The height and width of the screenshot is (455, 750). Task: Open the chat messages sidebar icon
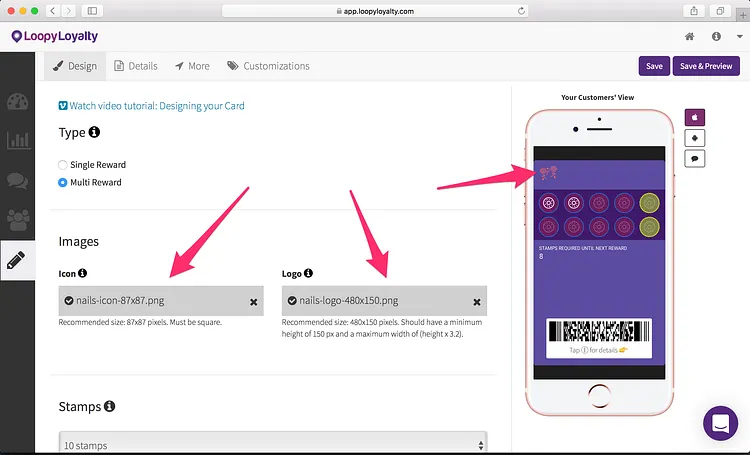(x=18, y=180)
